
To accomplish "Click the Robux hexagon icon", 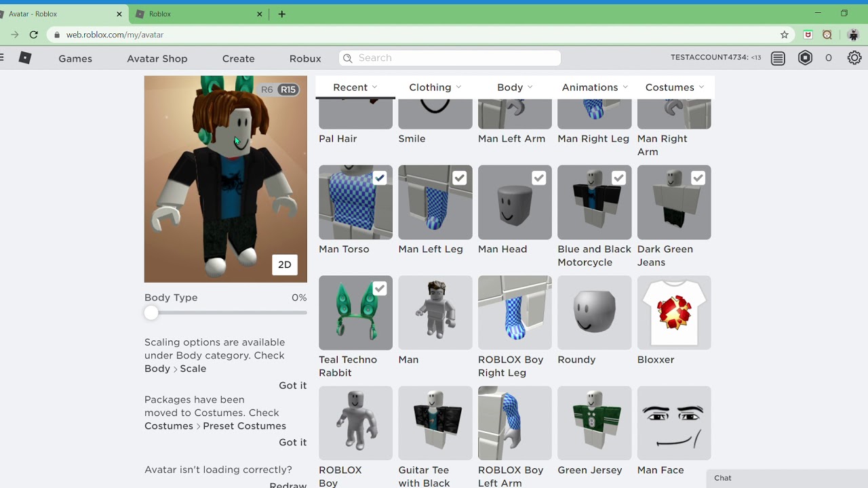I will pos(805,58).
